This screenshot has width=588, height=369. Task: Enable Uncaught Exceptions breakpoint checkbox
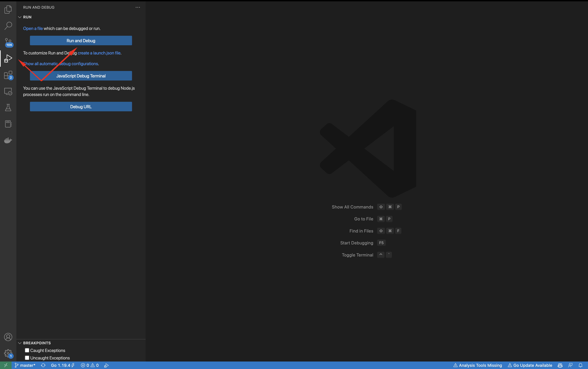pyautogui.click(x=27, y=358)
